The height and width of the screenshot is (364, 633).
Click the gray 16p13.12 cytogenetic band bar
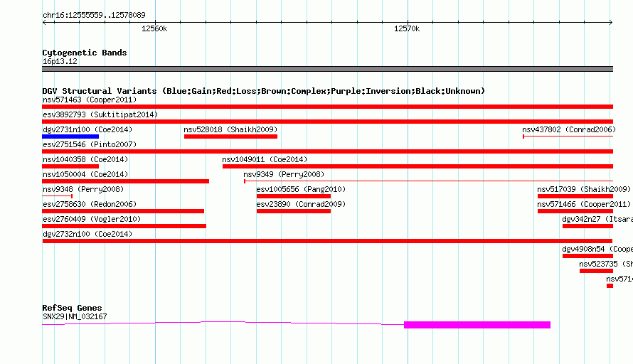[x=327, y=69]
